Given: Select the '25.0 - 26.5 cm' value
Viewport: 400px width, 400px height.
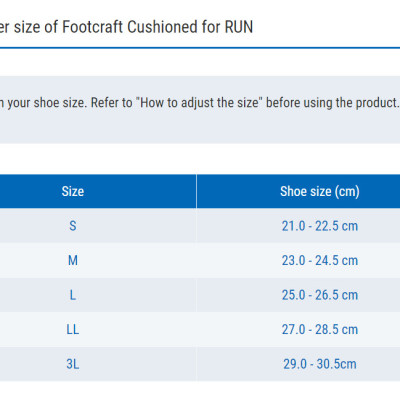Looking at the screenshot, I should click(x=320, y=295).
